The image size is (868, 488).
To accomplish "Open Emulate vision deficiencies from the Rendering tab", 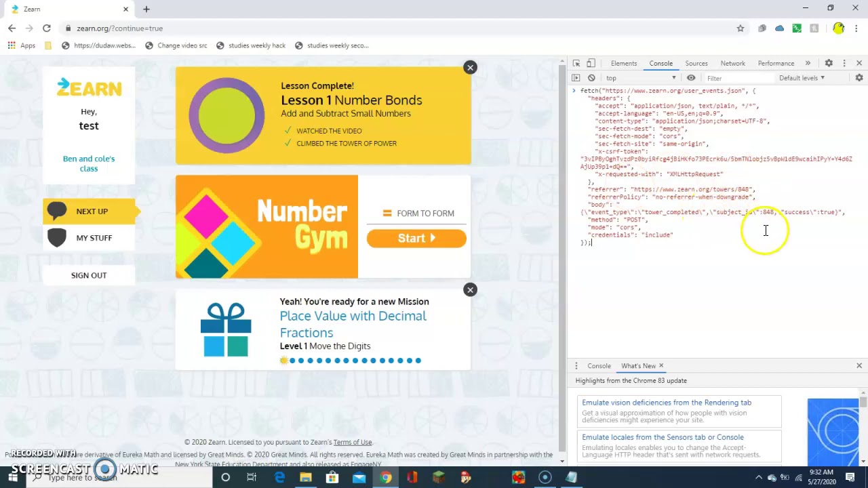I will click(667, 403).
